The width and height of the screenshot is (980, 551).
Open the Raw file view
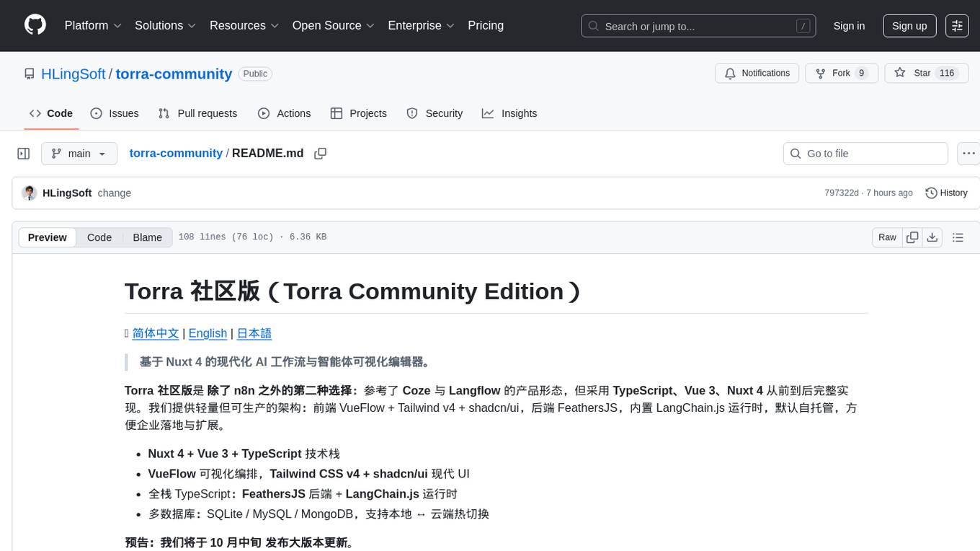pyautogui.click(x=887, y=237)
